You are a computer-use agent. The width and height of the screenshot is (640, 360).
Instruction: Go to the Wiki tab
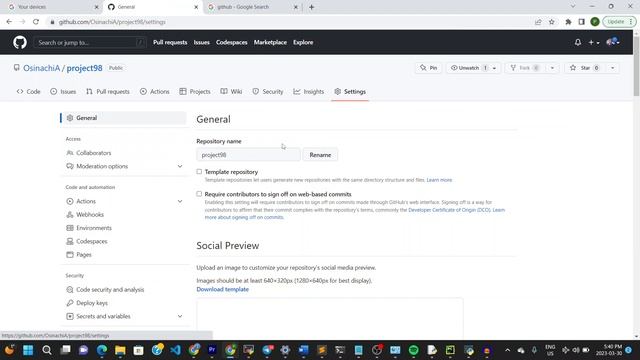[231, 91]
